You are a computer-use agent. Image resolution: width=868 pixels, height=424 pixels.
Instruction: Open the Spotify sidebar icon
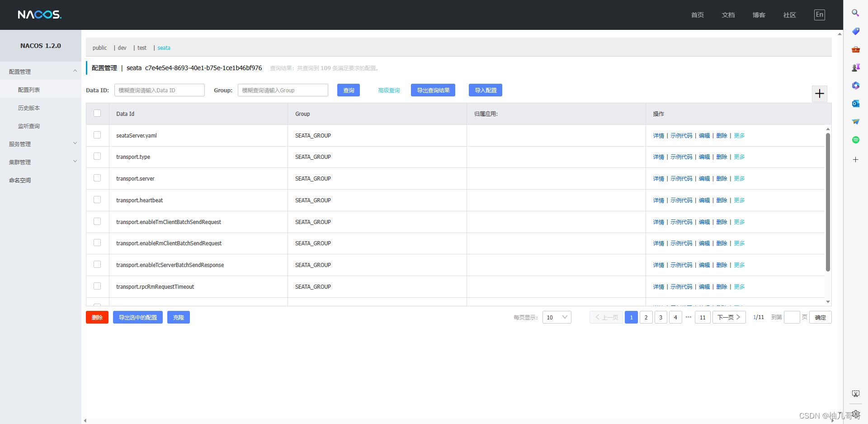(x=855, y=140)
